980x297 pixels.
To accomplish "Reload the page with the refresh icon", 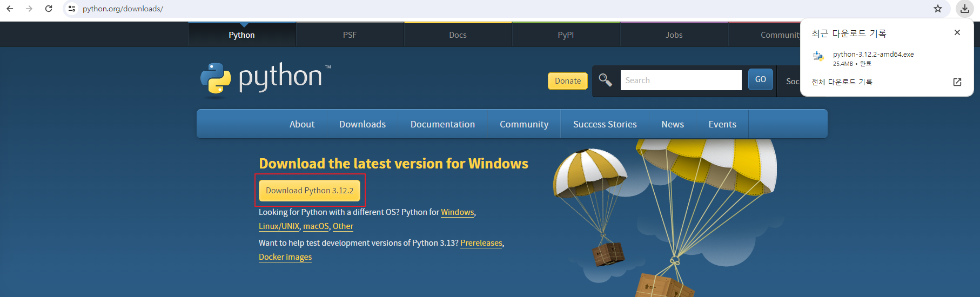I will pos(49,9).
